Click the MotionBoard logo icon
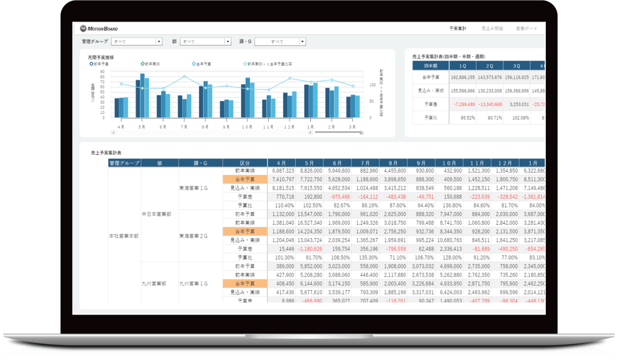Screen dimensions: 619x364 (83, 29)
